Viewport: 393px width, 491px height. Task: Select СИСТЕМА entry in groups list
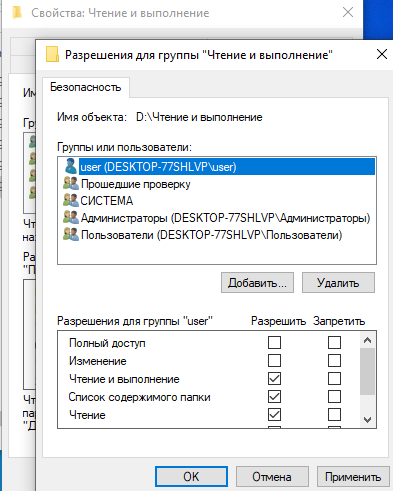(x=107, y=201)
